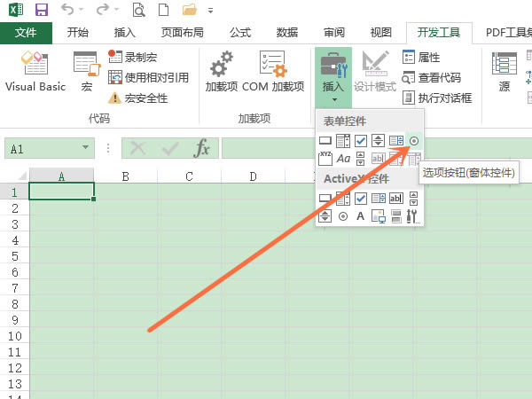Click the Open folder icon
Viewport: 532px width, 399px height.
(x=190, y=10)
